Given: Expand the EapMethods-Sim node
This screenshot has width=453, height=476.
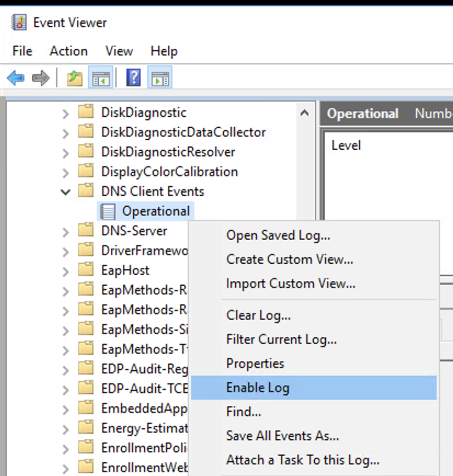Looking at the screenshot, I should tap(65, 331).
